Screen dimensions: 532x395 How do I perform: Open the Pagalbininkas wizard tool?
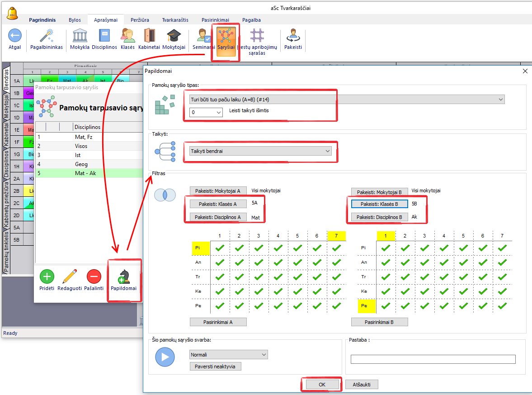[47, 36]
